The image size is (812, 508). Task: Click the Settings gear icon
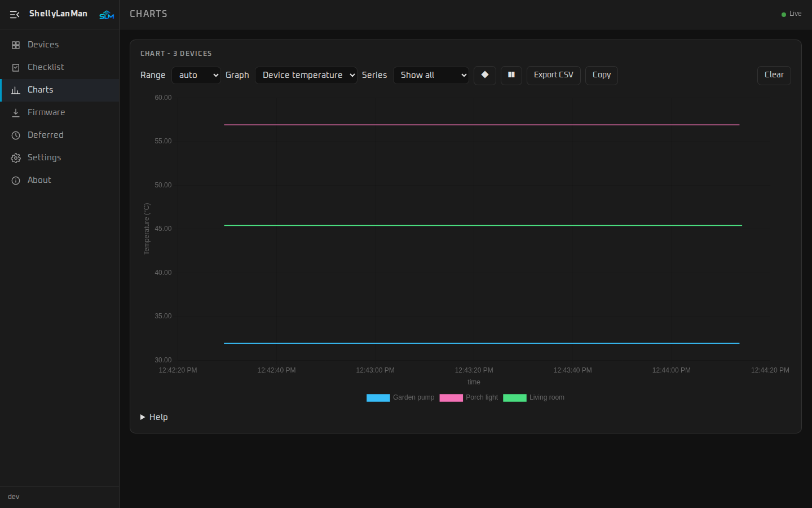pos(16,158)
